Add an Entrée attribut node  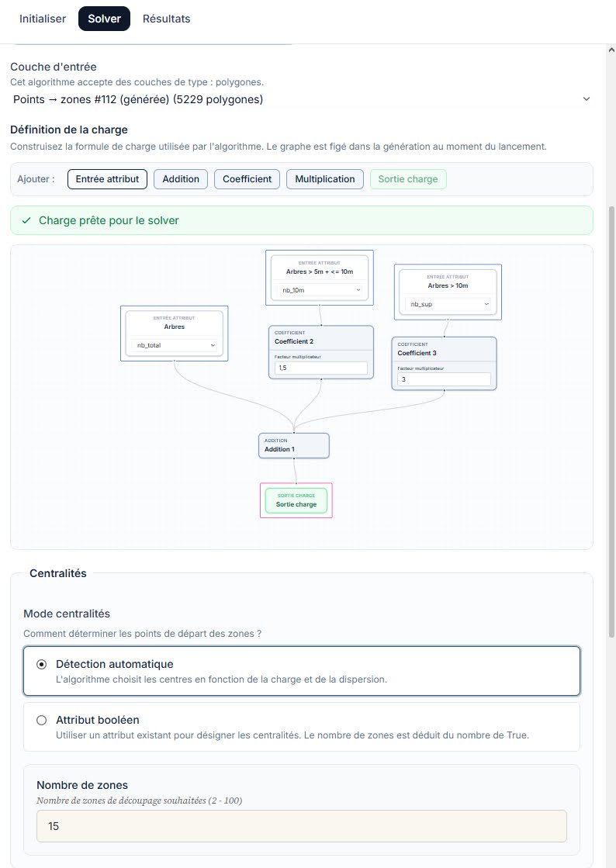[x=107, y=179]
